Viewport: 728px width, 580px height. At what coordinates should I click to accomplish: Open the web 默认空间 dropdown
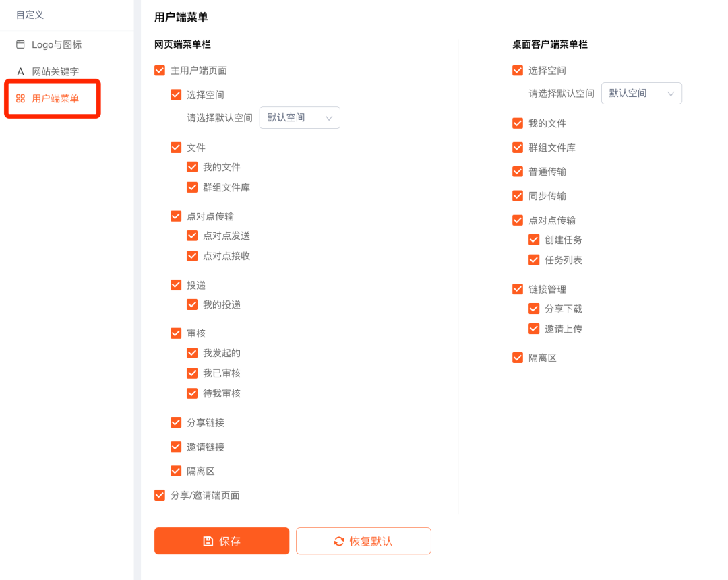299,117
